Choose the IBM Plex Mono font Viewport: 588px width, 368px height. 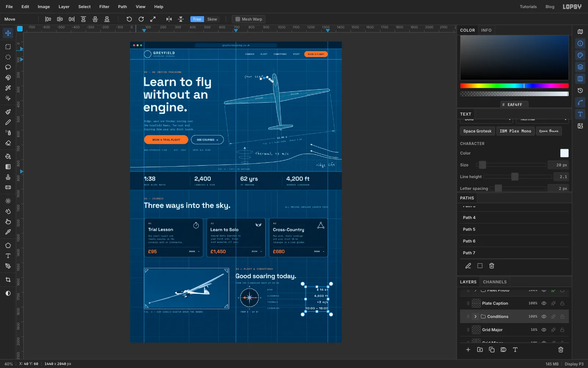[516, 131]
